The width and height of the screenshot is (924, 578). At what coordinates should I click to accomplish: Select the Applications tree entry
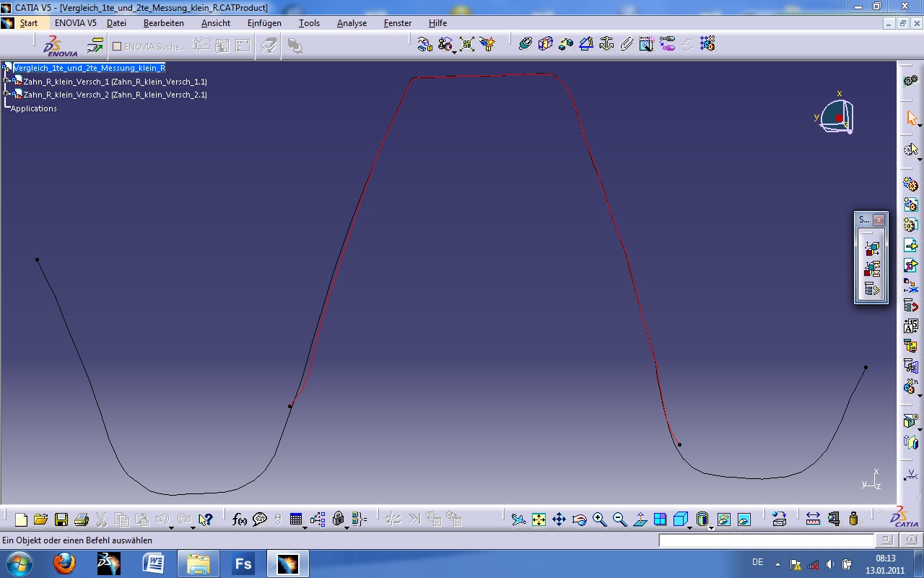tap(33, 108)
